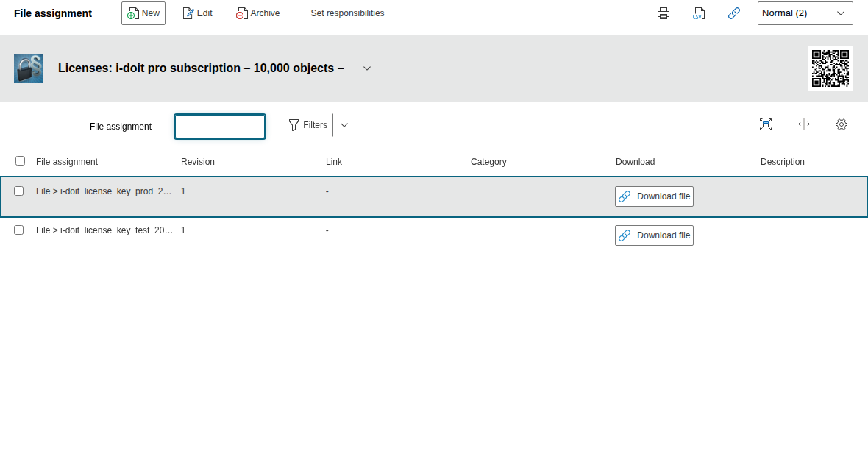Open File > i-doit_license_key_prod entry
Image resolution: width=868 pixels, height=471 pixels.
[104, 191]
